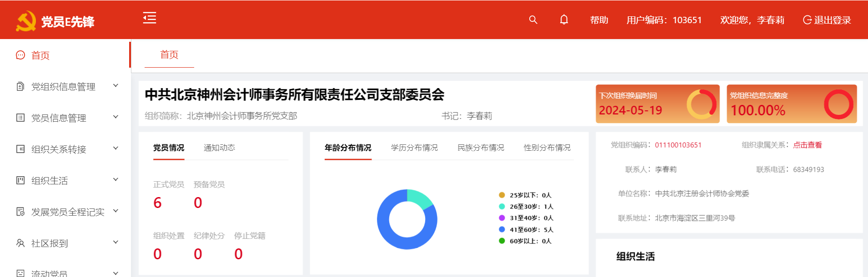Switch to the 通知动态 tab

pos(219,148)
